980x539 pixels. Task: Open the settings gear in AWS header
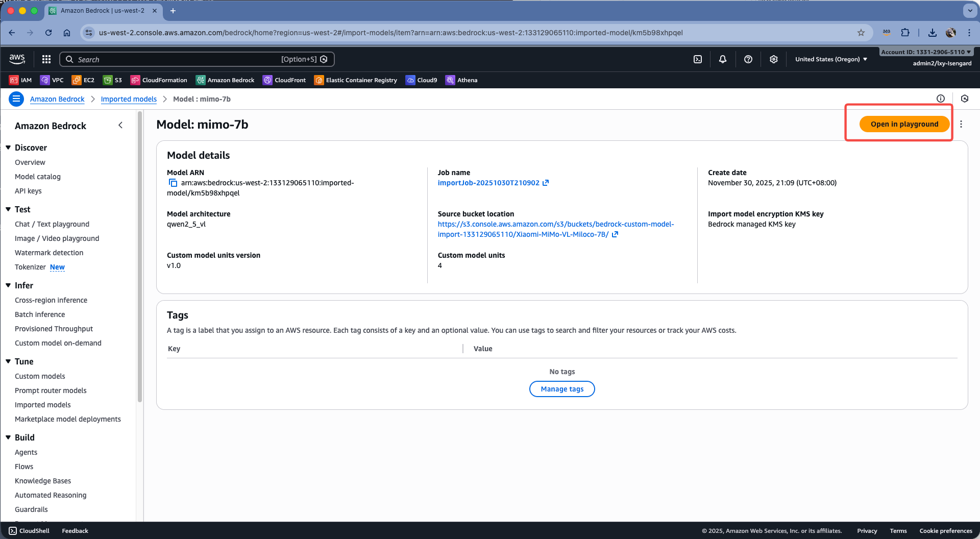774,59
